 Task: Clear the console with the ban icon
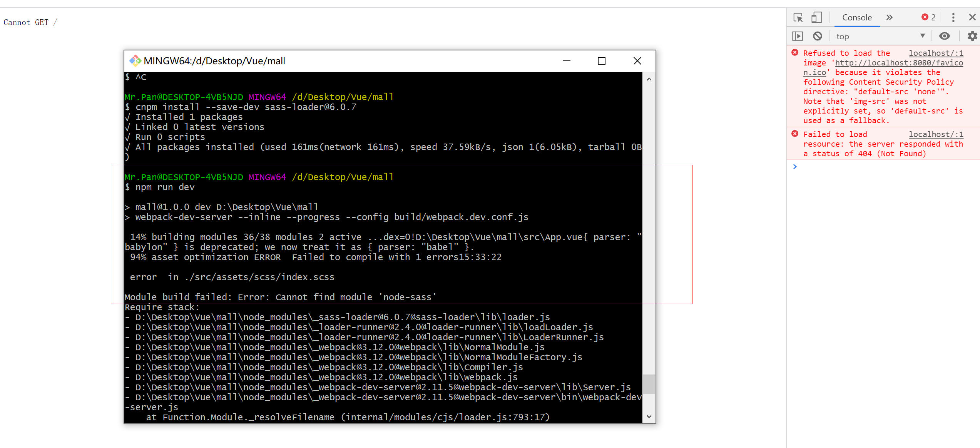[818, 36]
